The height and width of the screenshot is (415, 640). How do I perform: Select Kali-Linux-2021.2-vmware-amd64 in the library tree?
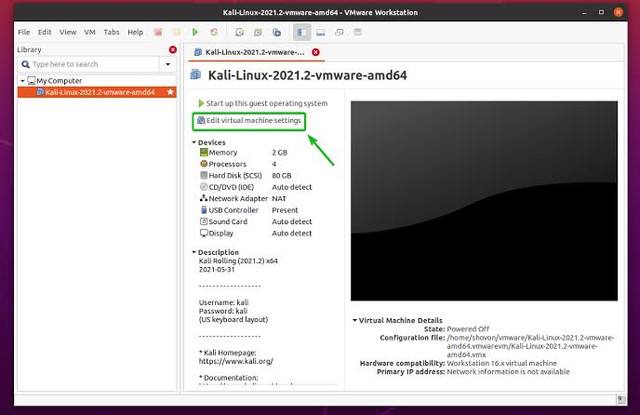[x=97, y=92]
